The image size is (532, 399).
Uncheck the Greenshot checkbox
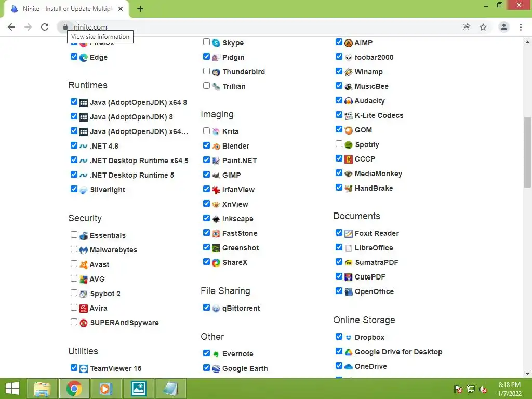click(x=206, y=247)
